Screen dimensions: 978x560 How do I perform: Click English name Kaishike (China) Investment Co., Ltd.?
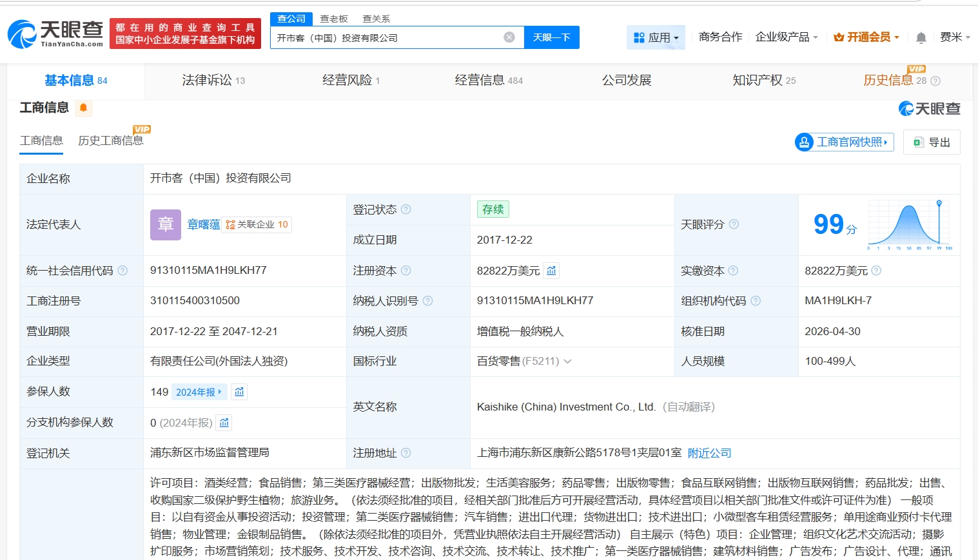pos(566,407)
